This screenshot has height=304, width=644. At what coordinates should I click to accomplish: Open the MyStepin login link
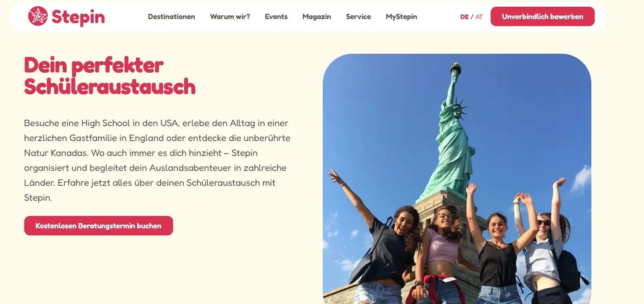pyautogui.click(x=401, y=16)
